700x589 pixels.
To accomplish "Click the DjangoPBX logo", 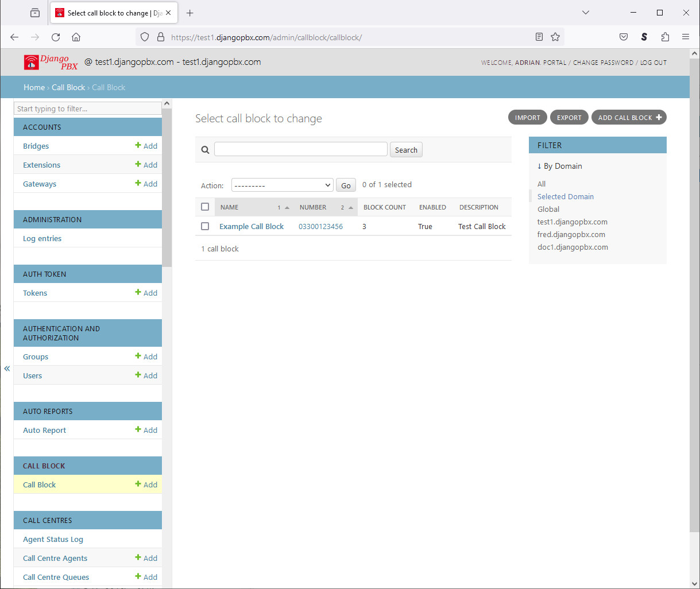I will [x=51, y=62].
